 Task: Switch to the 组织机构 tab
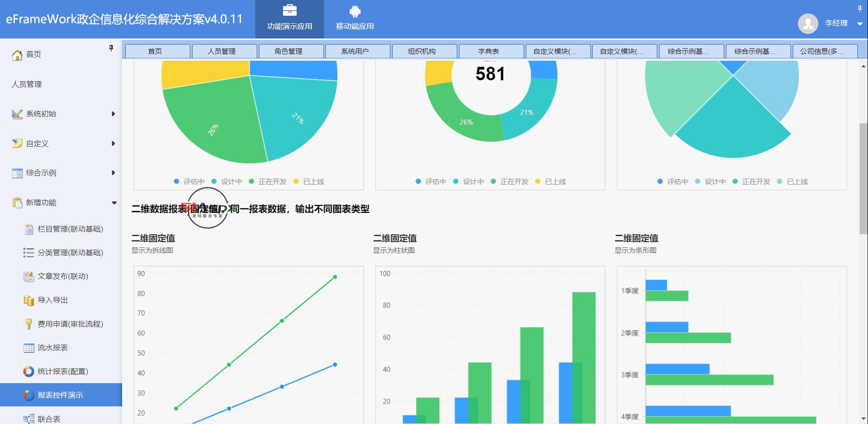pos(425,51)
